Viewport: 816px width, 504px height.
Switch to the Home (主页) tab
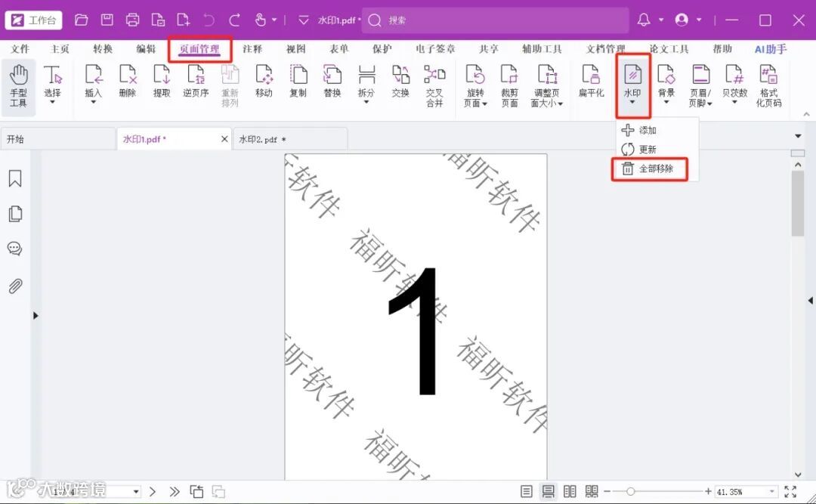(60, 49)
